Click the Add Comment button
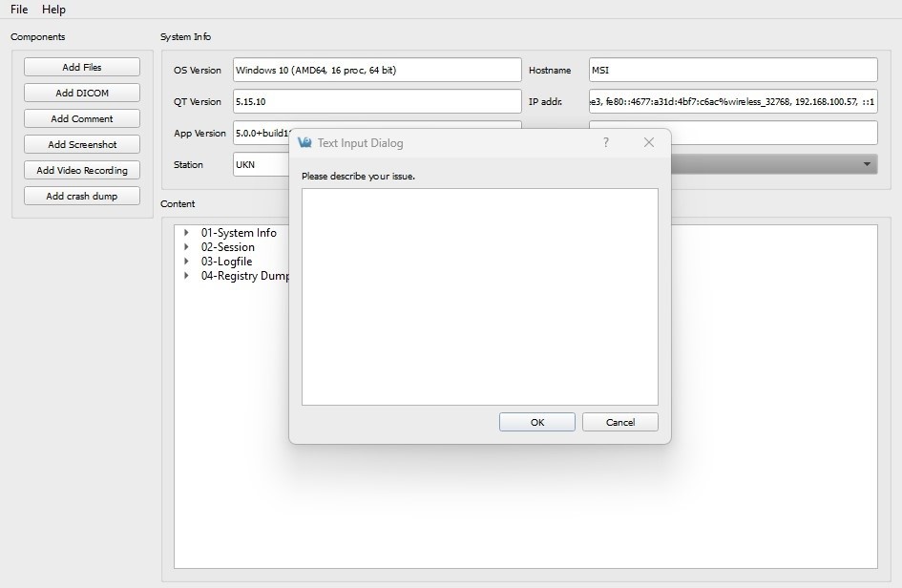902x588 pixels. (81, 118)
